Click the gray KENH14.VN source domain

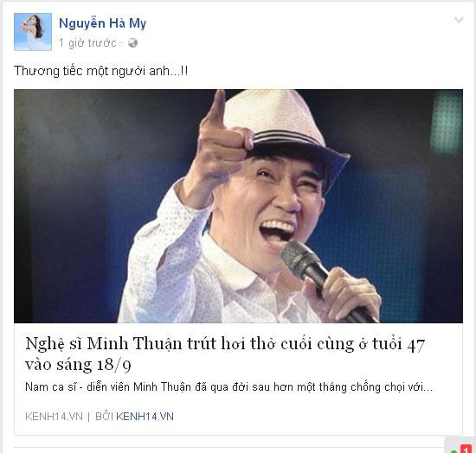coord(54,417)
